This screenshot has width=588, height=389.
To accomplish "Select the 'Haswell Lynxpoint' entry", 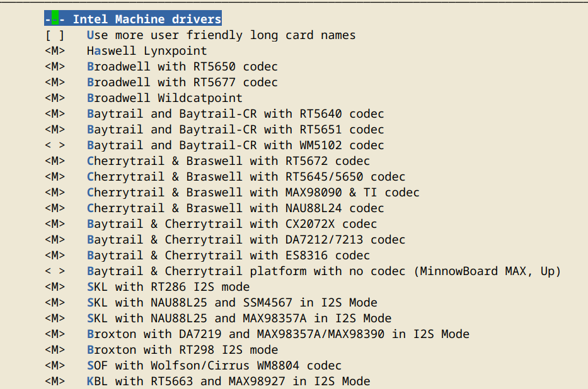I will [147, 51].
